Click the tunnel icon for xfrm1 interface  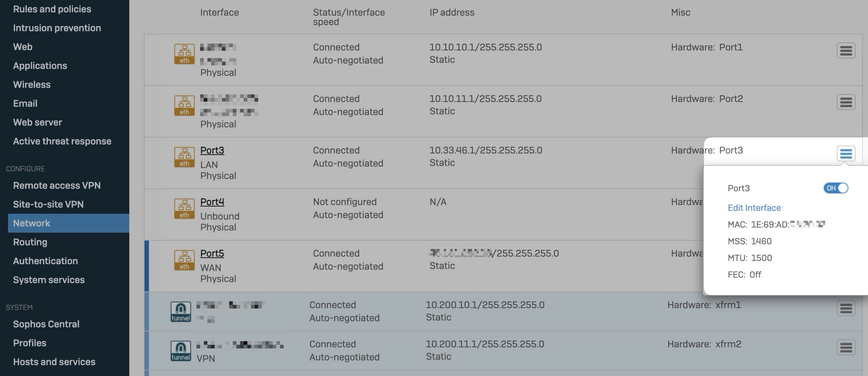point(181,311)
